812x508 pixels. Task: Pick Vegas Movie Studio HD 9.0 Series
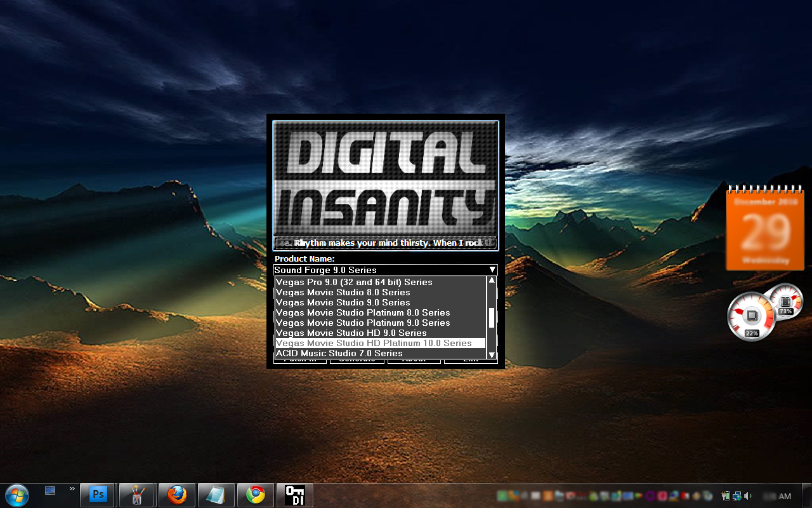click(380, 333)
